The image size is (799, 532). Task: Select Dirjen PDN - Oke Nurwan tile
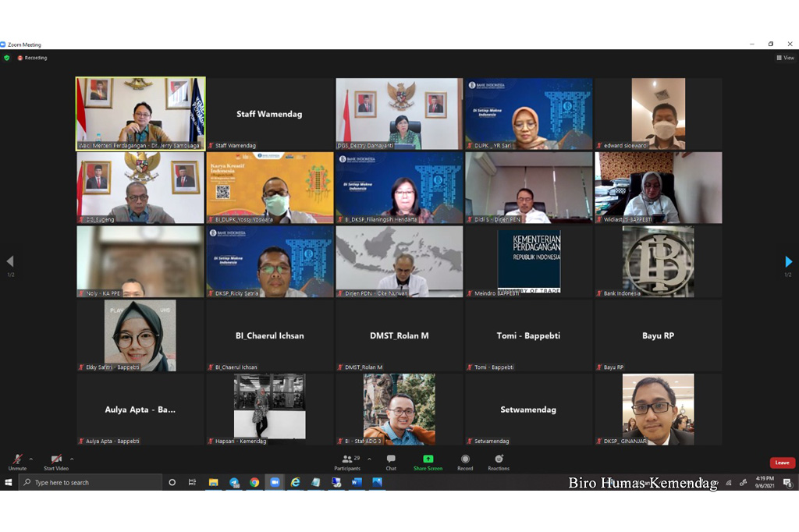(399, 261)
